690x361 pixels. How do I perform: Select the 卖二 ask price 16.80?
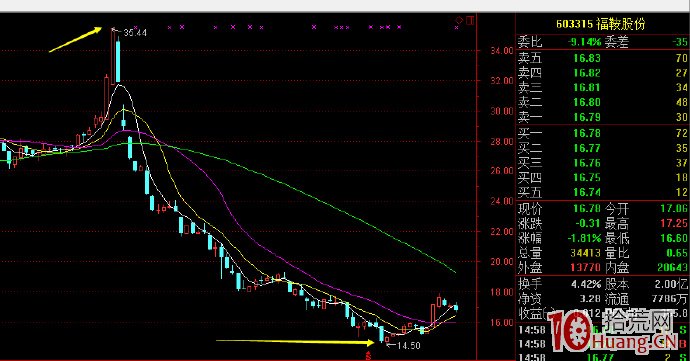[x=587, y=103]
